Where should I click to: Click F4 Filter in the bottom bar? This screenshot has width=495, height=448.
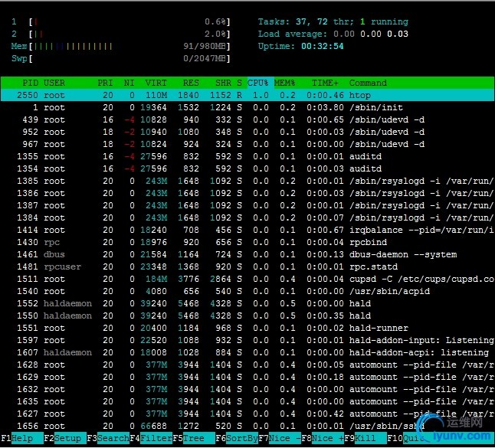click(x=151, y=438)
